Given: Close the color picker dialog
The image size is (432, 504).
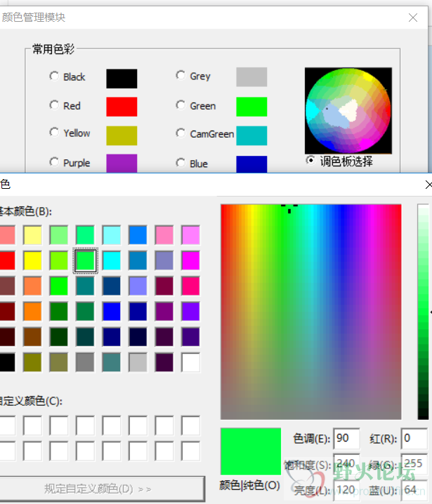Looking at the screenshot, I should coord(428,185).
